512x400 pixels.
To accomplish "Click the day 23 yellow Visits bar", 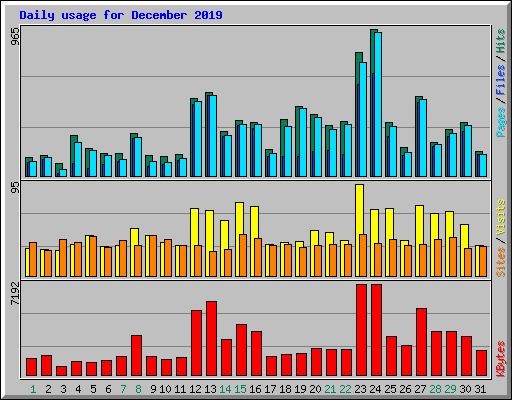I will [x=360, y=209].
